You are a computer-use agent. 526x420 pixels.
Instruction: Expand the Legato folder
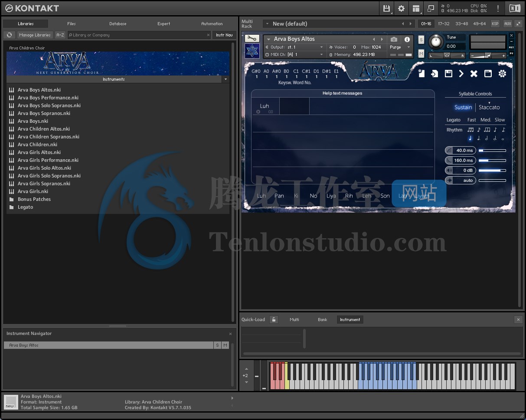tap(26, 207)
